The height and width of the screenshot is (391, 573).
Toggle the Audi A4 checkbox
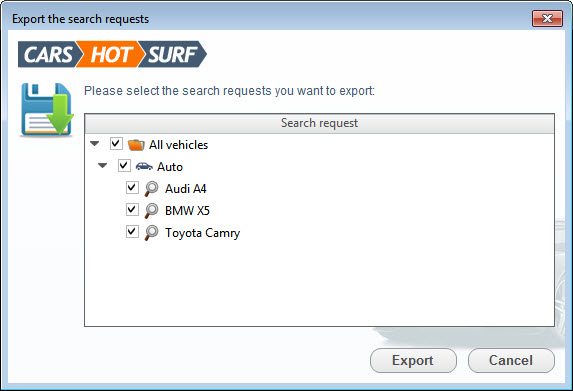(x=132, y=187)
